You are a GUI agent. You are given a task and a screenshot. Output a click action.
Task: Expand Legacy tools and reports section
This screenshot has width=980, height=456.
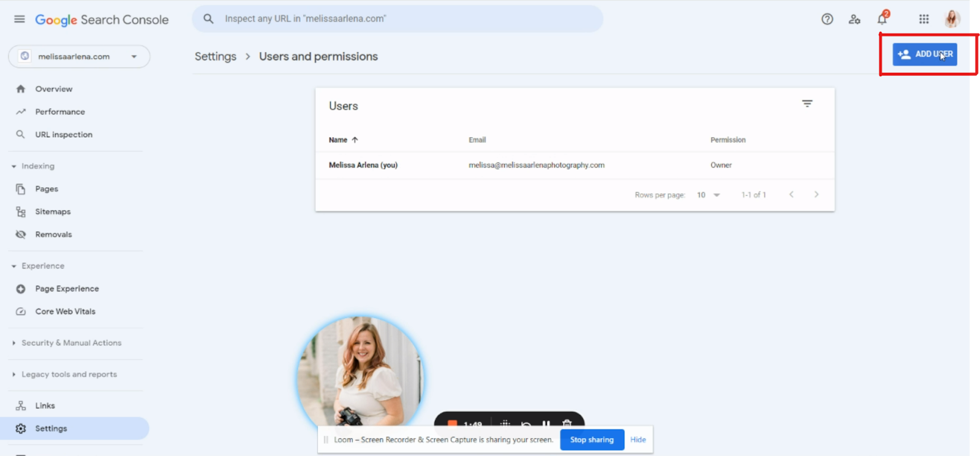(x=65, y=374)
